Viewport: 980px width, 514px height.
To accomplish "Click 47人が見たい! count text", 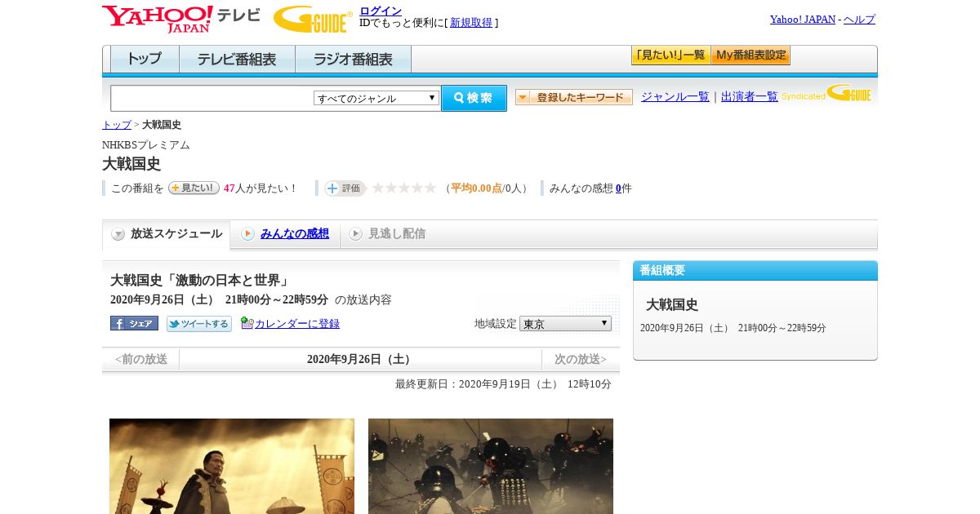I will [x=261, y=188].
